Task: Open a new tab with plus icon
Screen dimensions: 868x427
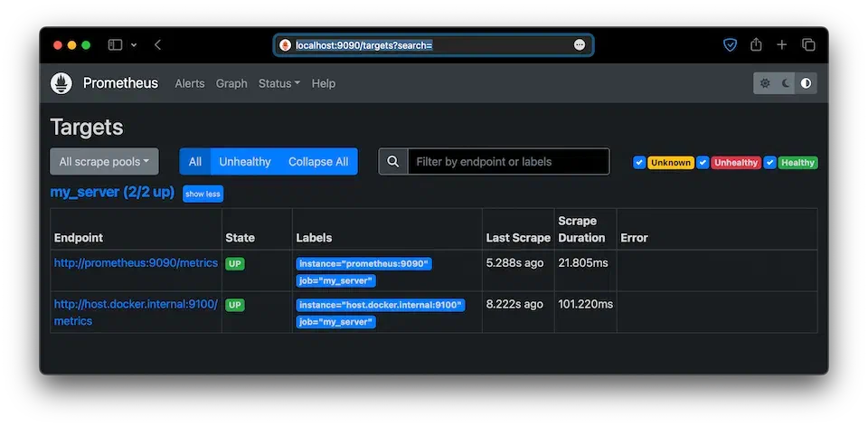Action: pyautogui.click(x=782, y=44)
